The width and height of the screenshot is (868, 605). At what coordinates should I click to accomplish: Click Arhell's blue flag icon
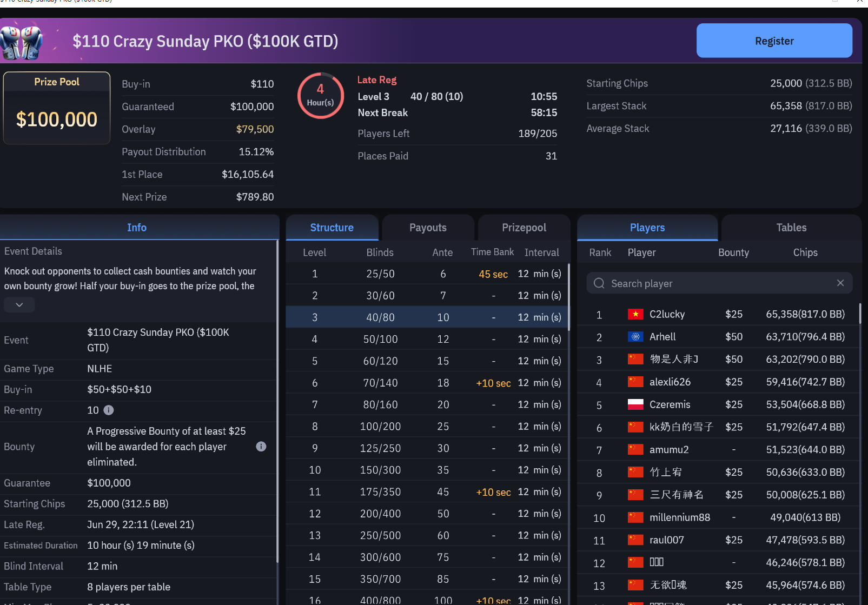pyautogui.click(x=635, y=337)
